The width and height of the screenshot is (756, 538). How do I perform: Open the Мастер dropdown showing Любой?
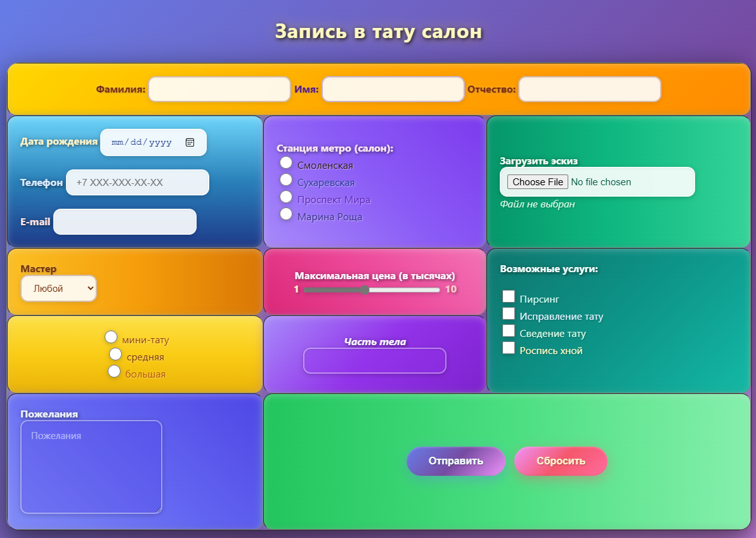(59, 289)
